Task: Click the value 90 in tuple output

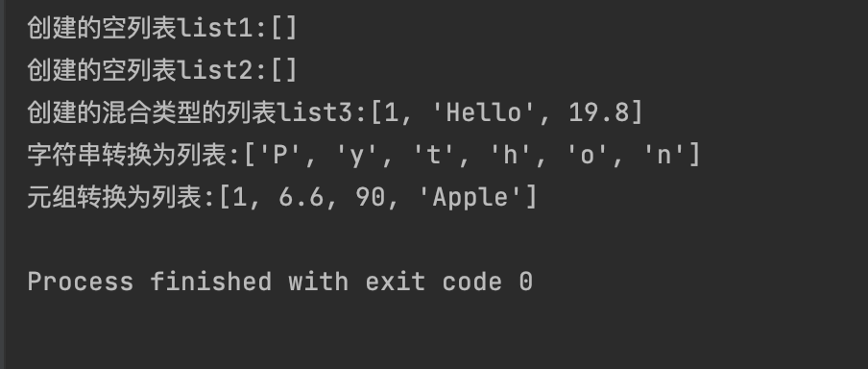Action: point(371,198)
